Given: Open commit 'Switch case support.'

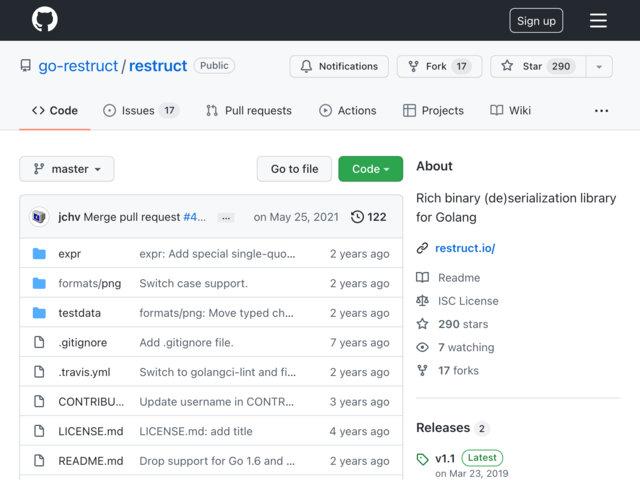Looking at the screenshot, I should pyautogui.click(x=193, y=283).
